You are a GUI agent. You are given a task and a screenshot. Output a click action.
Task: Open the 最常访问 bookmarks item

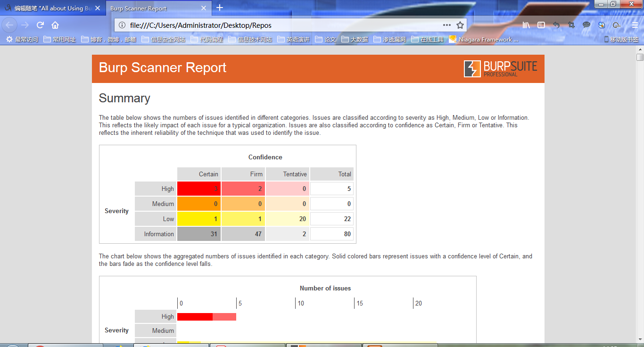pyautogui.click(x=22, y=40)
